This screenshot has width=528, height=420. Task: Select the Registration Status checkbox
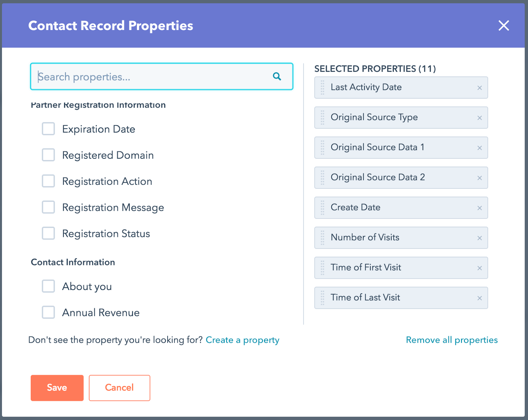click(x=48, y=233)
